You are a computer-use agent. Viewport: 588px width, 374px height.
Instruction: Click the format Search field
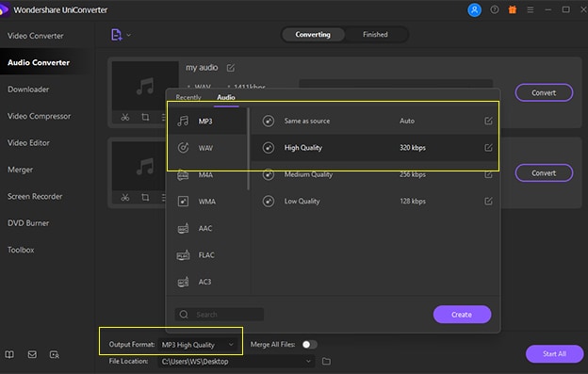click(220, 314)
